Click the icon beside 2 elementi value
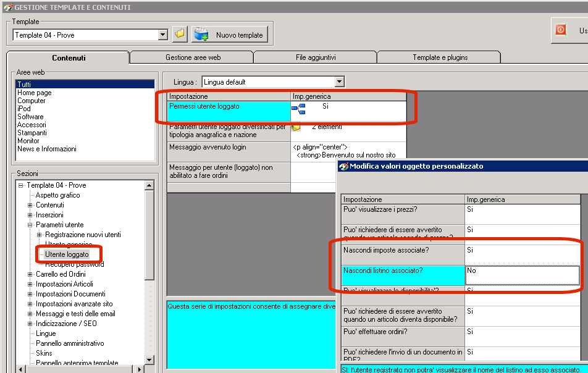588x373 pixels. (296, 127)
